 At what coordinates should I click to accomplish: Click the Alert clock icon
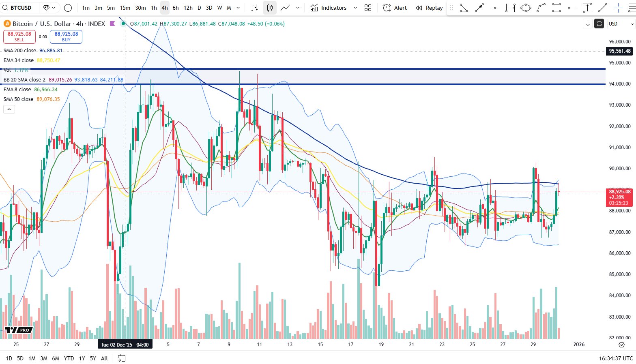tap(387, 8)
